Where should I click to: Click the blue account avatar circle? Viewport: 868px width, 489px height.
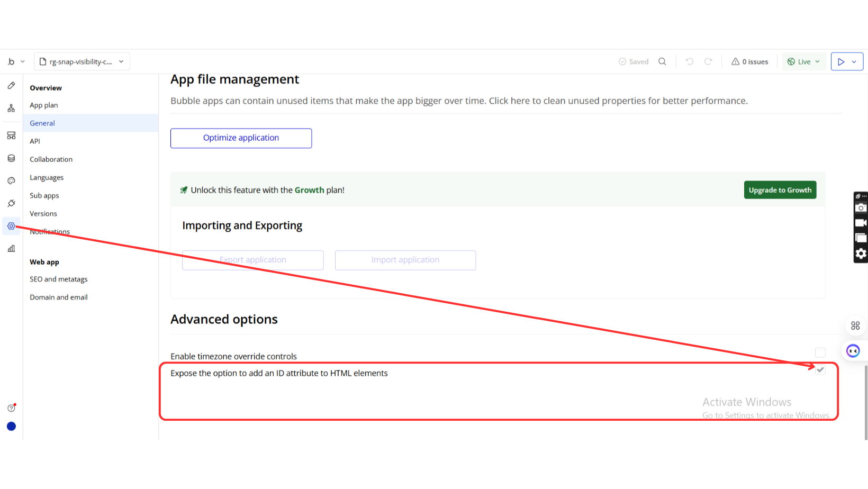11,427
